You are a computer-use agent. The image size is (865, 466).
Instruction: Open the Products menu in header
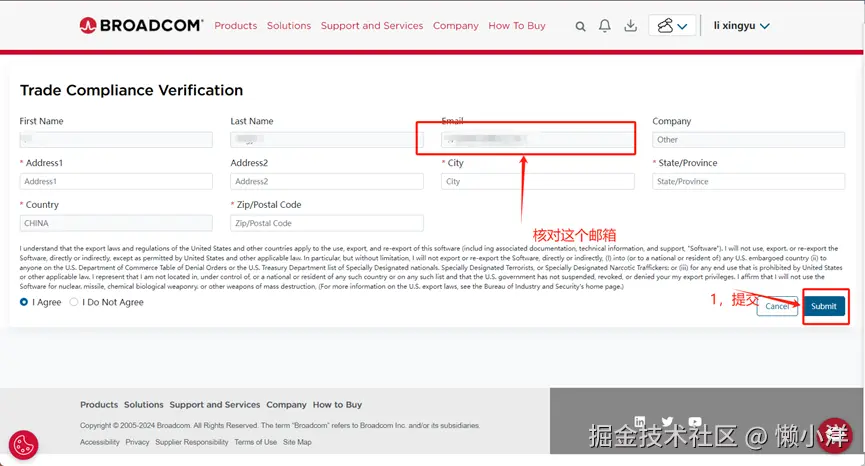click(236, 26)
